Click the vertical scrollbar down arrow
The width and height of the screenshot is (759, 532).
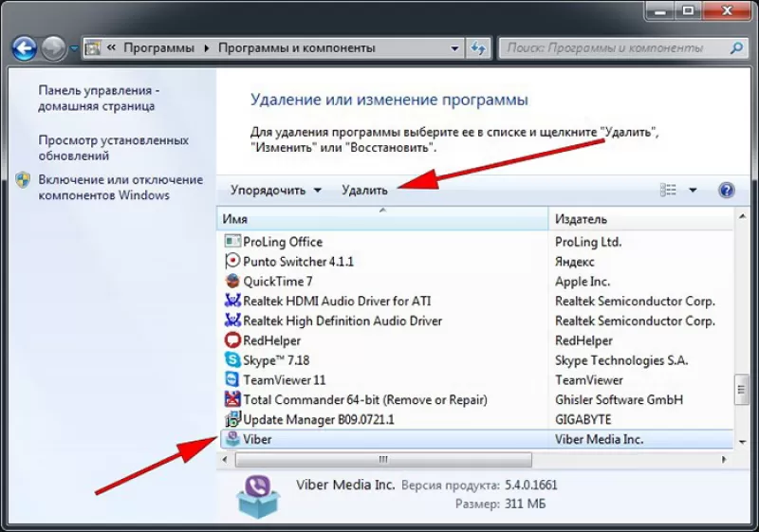click(742, 442)
